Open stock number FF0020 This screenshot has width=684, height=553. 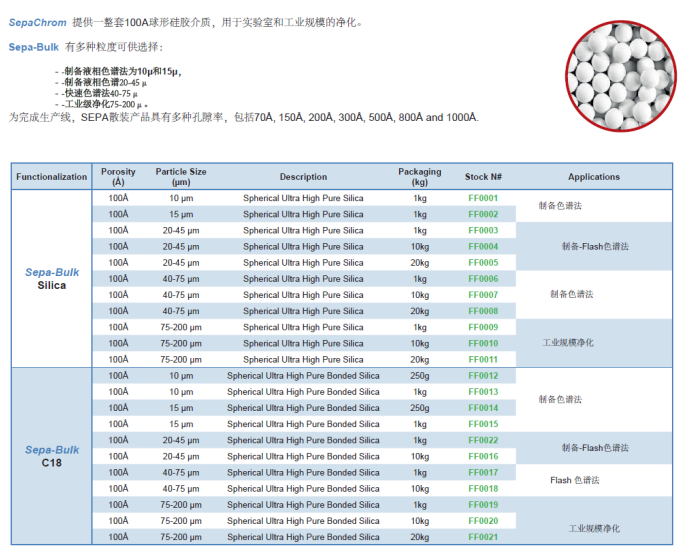[x=483, y=521]
